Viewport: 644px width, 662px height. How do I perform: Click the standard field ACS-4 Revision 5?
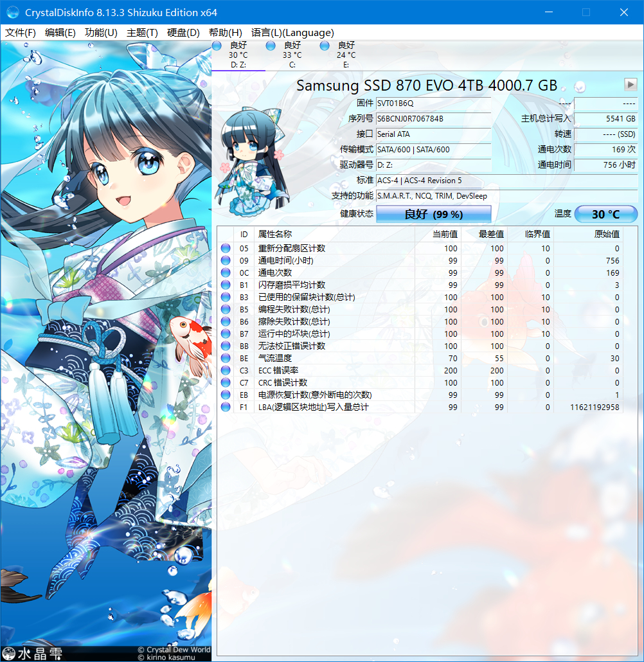pyautogui.click(x=506, y=180)
